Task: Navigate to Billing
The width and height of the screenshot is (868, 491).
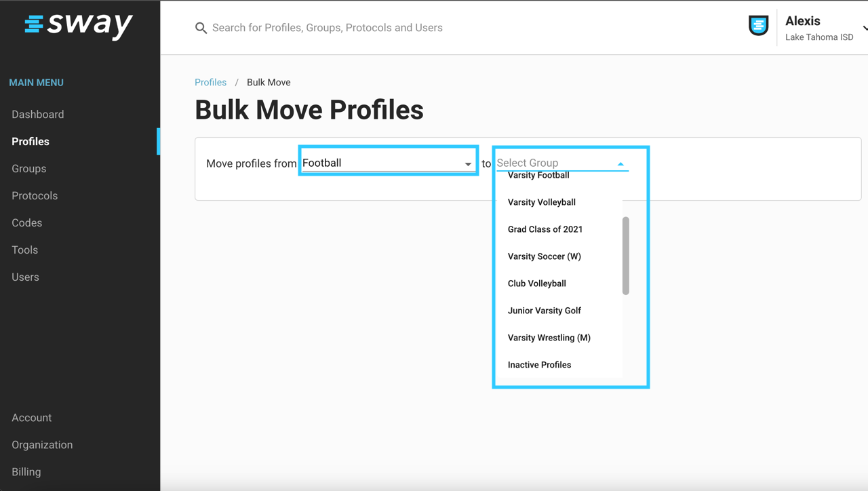Action: click(26, 472)
